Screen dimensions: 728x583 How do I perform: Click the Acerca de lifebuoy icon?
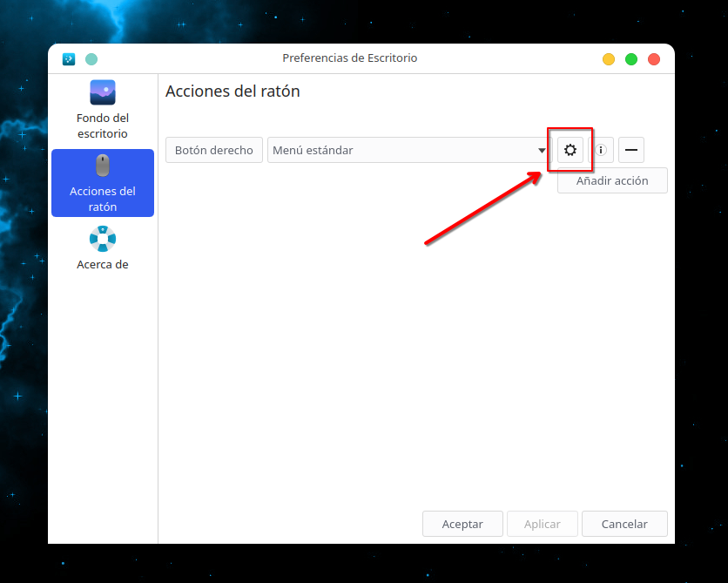pyautogui.click(x=103, y=238)
